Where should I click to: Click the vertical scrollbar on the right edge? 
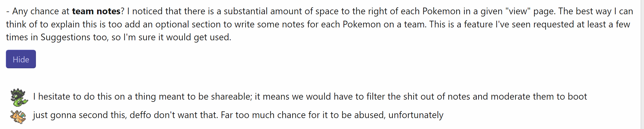pos(642,64)
